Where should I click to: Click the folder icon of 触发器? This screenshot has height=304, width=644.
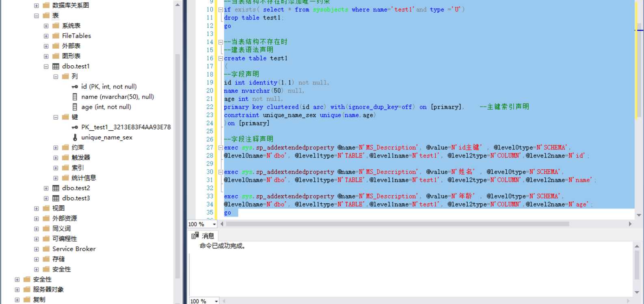(x=66, y=157)
